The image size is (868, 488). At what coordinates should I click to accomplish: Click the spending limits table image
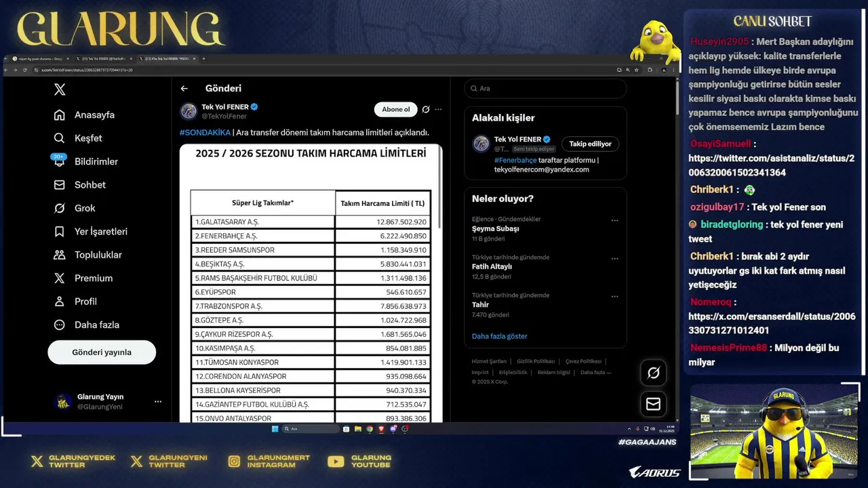coord(311,283)
